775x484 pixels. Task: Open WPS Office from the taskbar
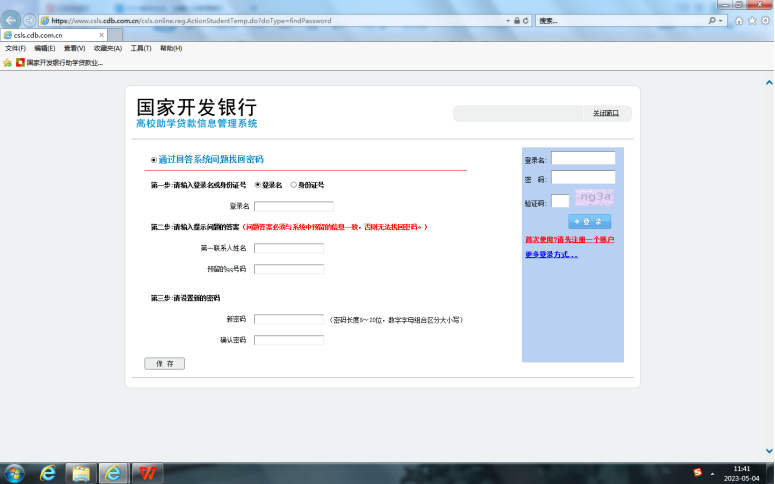coord(149,472)
